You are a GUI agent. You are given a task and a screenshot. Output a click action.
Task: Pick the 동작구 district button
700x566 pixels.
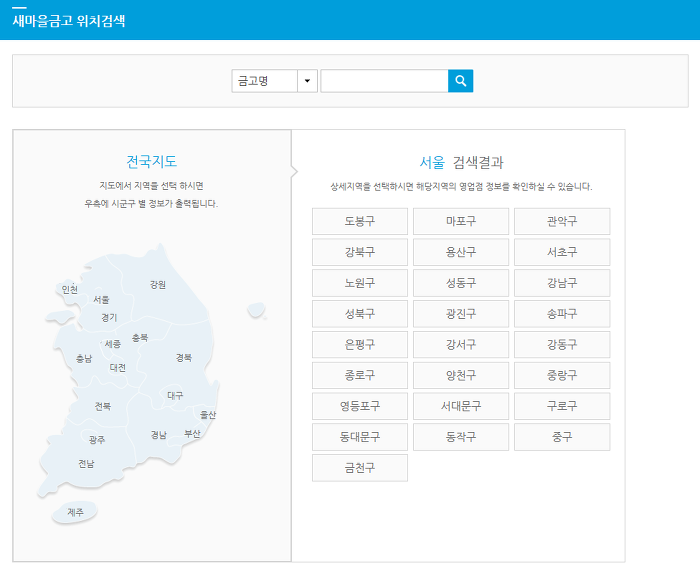[461, 437]
